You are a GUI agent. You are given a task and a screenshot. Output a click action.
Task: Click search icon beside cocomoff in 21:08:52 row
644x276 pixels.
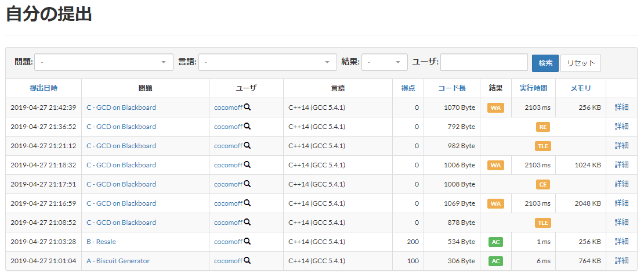[x=247, y=222]
